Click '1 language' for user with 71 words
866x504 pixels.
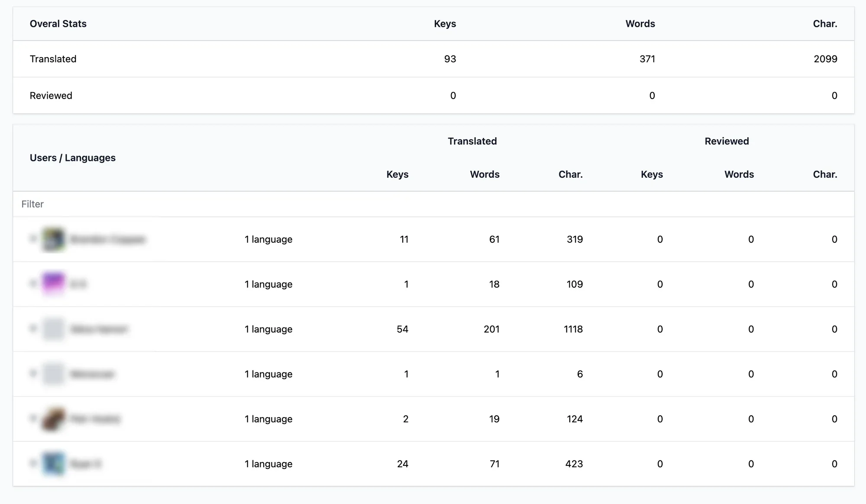tap(268, 464)
